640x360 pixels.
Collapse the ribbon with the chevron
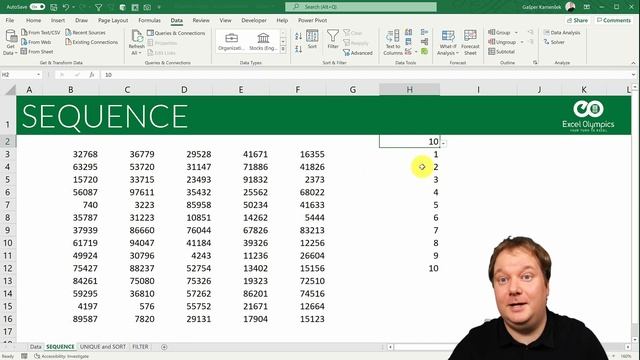[x=633, y=63]
